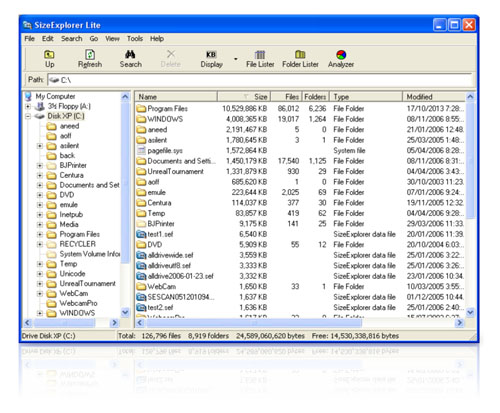Screen dimensions: 500x413
Task: Expand the Centura tree folder
Action: [40, 175]
